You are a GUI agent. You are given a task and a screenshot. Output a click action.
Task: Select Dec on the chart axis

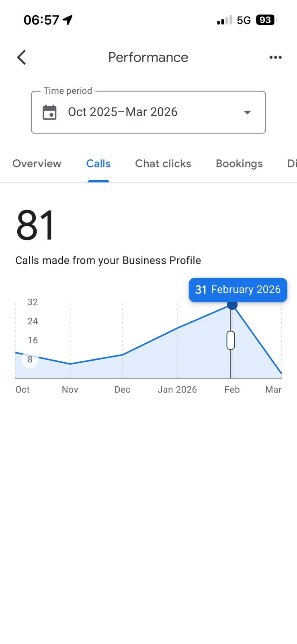pos(122,390)
